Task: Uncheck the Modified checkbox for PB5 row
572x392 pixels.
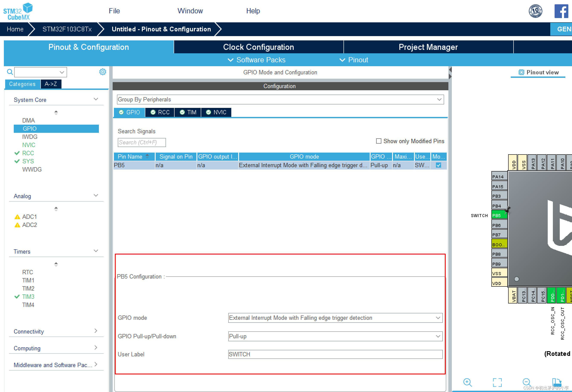Action: [x=438, y=165]
